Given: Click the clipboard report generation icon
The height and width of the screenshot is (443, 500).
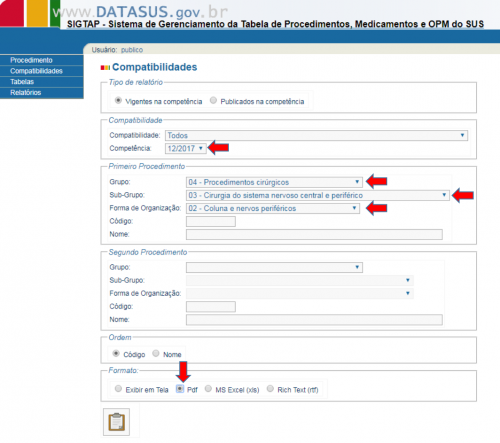Looking at the screenshot, I should (116, 422).
